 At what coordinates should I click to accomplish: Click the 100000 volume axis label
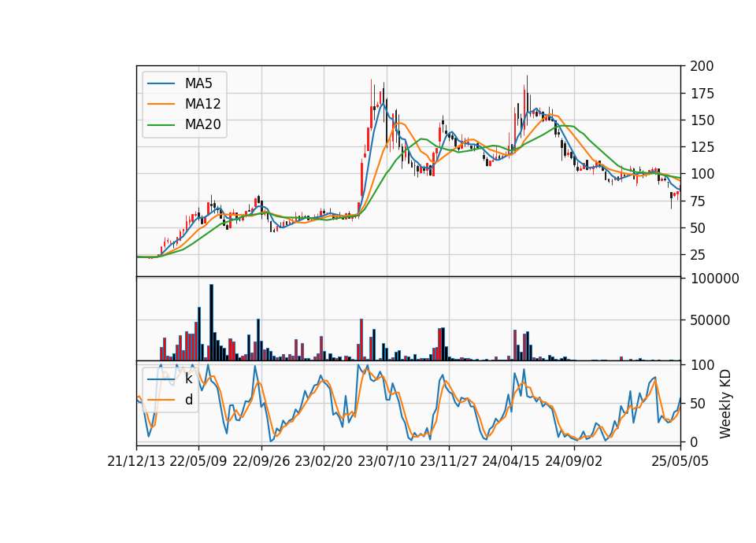coord(714,279)
